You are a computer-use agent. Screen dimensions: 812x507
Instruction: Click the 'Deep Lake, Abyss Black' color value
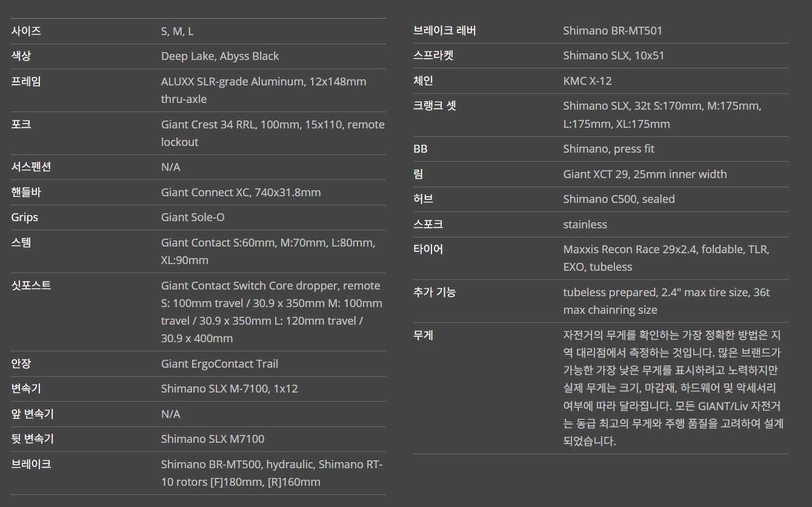(219, 56)
